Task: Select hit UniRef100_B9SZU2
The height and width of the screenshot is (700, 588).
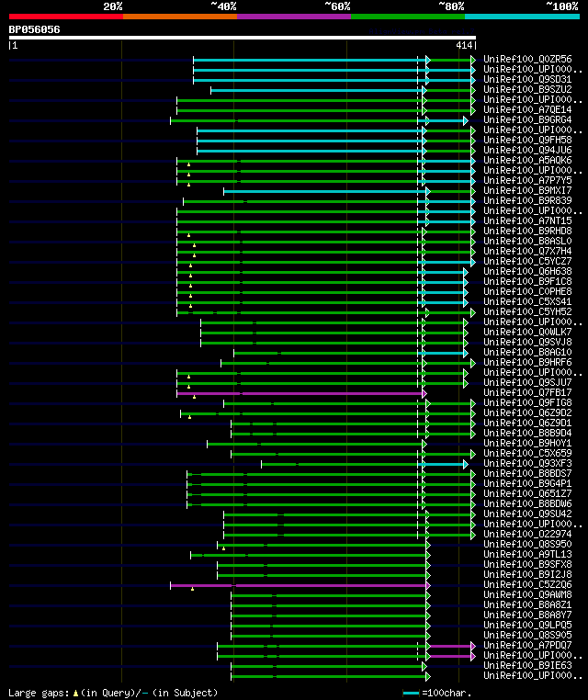Action: [x=527, y=90]
